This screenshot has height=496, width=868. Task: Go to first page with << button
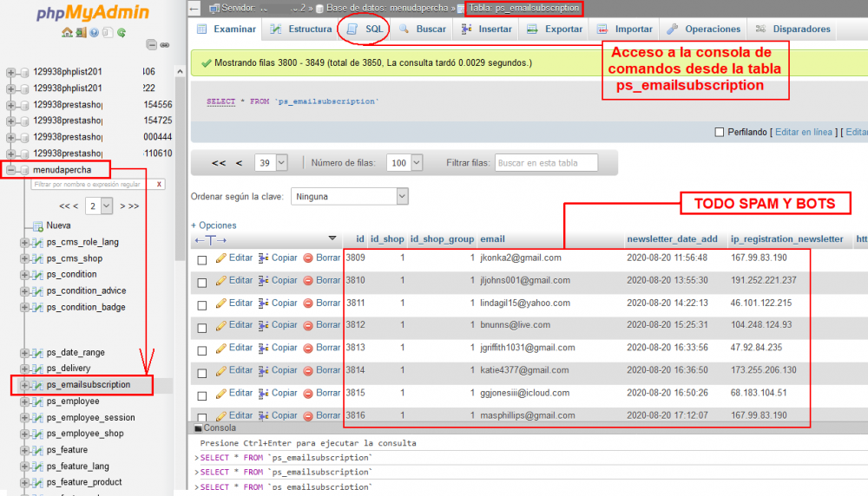coord(219,163)
